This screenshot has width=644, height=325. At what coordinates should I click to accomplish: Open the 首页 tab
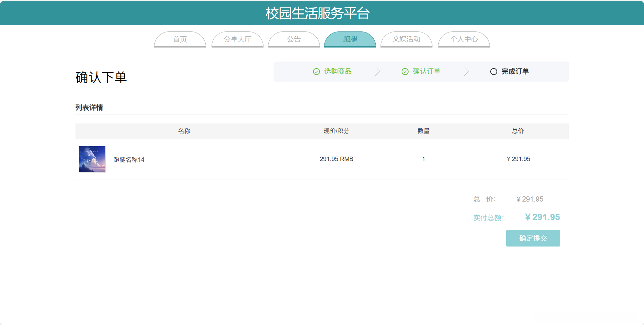[180, 39]
